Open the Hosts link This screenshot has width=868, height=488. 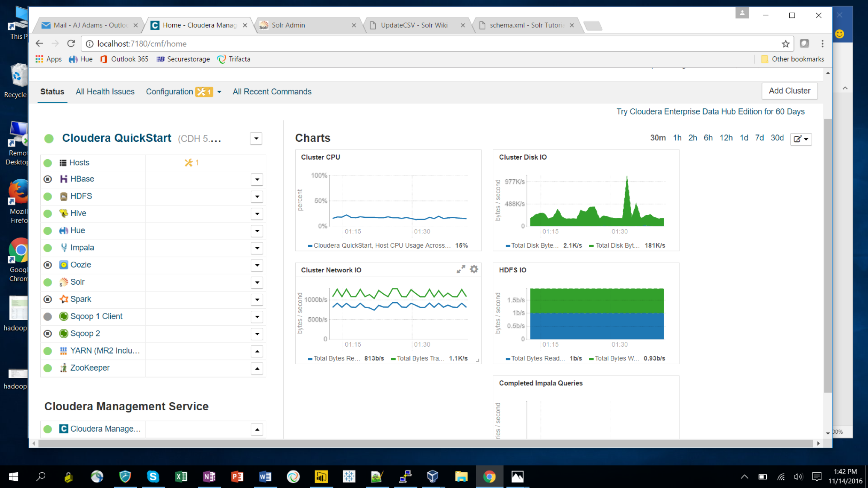[79, 163]
